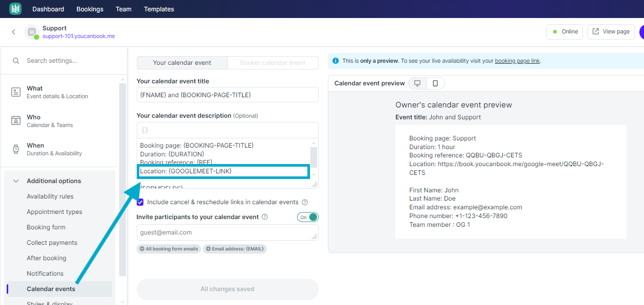Click Booking reference QQBU-QBGJ-CETS text in preview
The height and width of the screenshot is (305, 644).
(x=466, y=155)
